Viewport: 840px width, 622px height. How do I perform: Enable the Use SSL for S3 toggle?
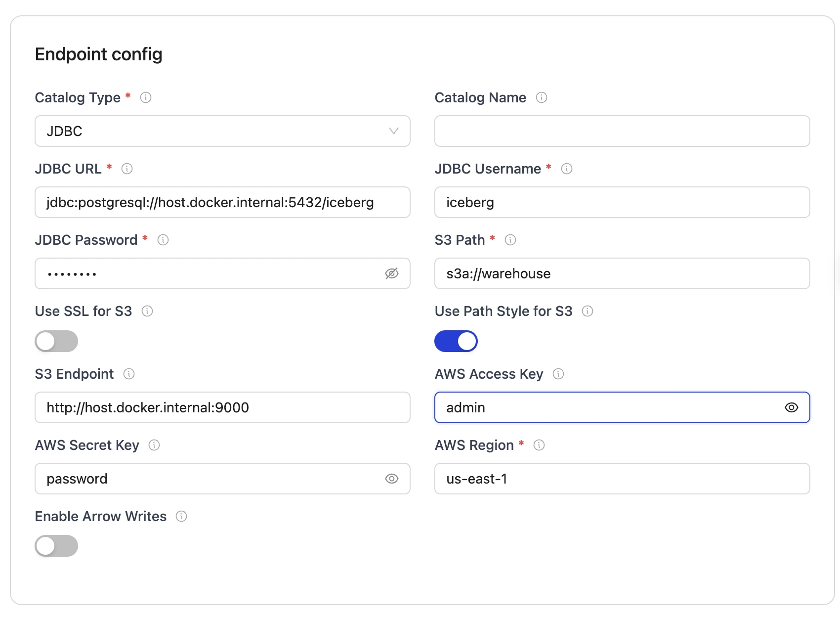pos(56,341)
